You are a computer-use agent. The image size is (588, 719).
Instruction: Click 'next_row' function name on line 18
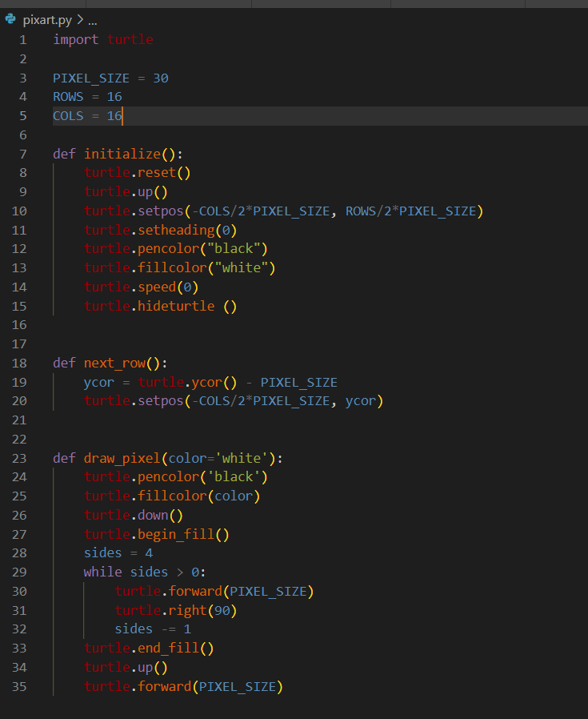pyautogui.click(x=114, y=364)
